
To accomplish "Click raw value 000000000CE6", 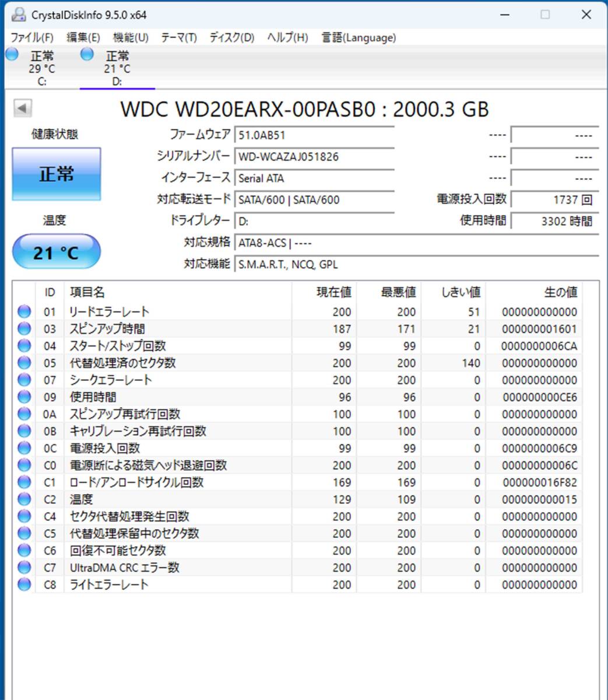I will 539,397.
